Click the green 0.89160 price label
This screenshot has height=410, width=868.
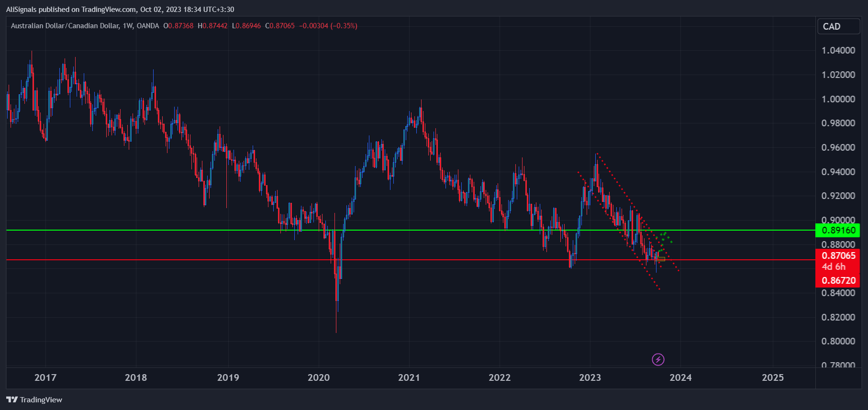point(837,230)
